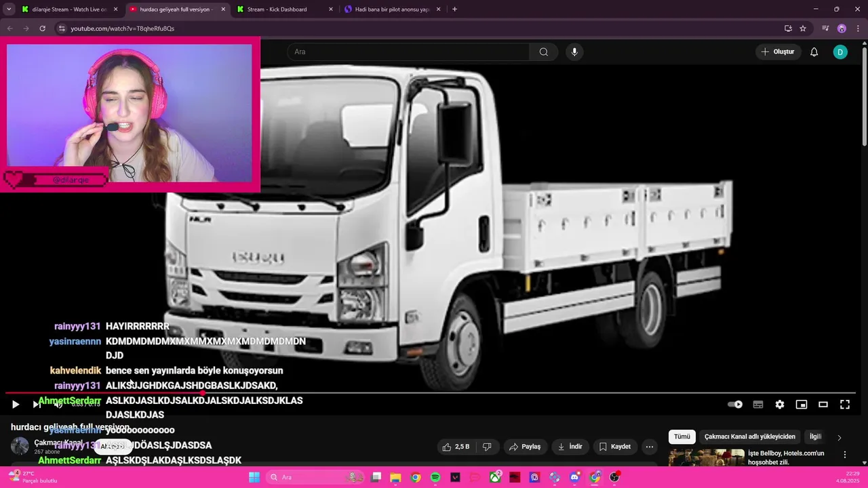Skip to the next video
This screenshot has height=488, width=868.
(36, 405)
